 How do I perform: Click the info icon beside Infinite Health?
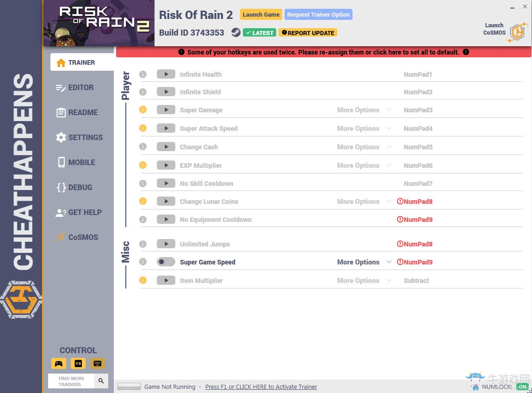pos(143,74)
